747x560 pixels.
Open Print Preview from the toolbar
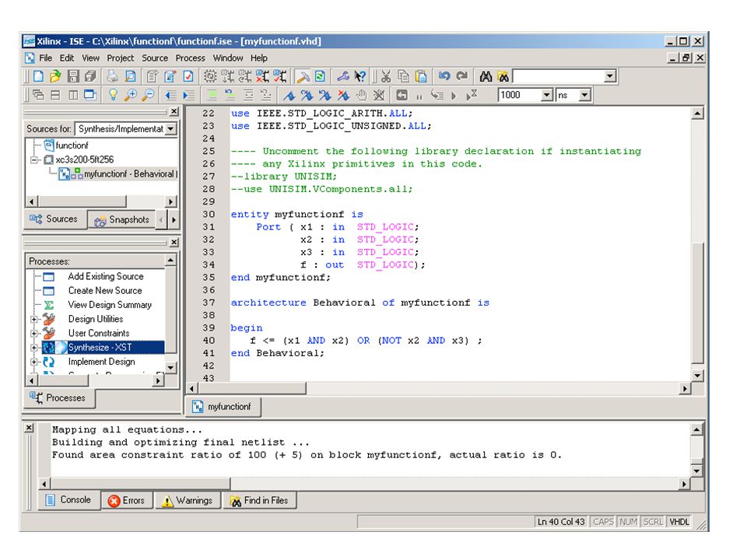click(130, 76)
